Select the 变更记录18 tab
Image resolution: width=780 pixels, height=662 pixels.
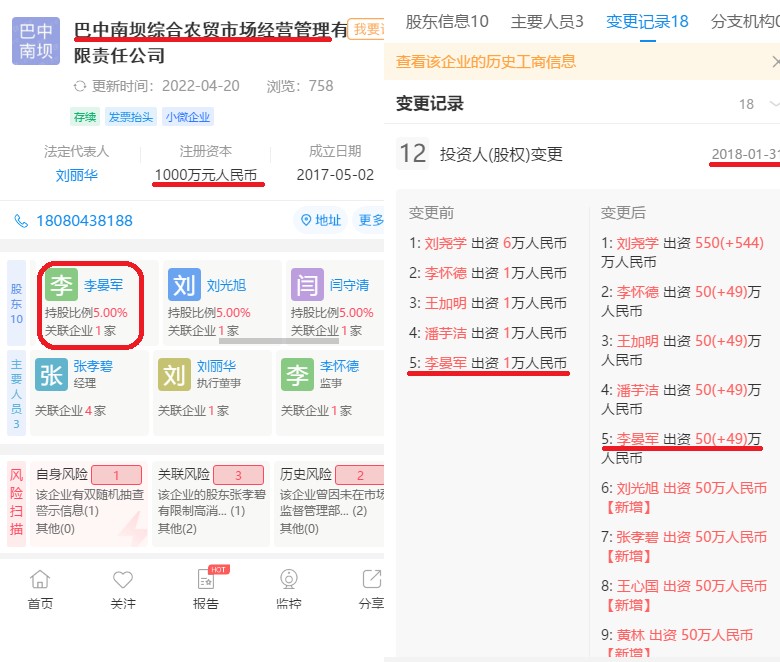tap(647, 21)
